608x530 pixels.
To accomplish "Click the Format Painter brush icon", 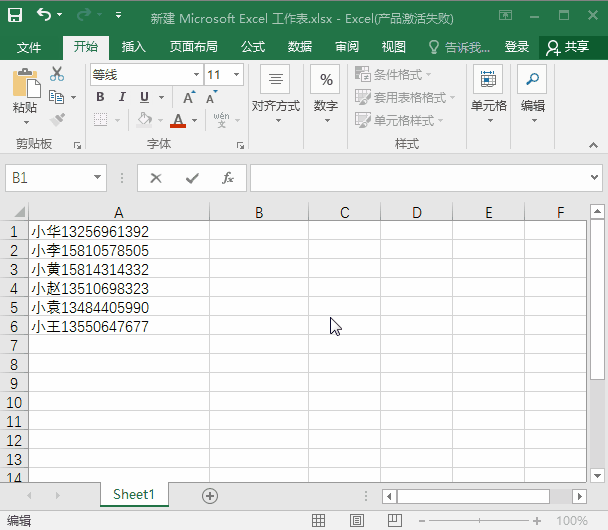I will 57,119.
